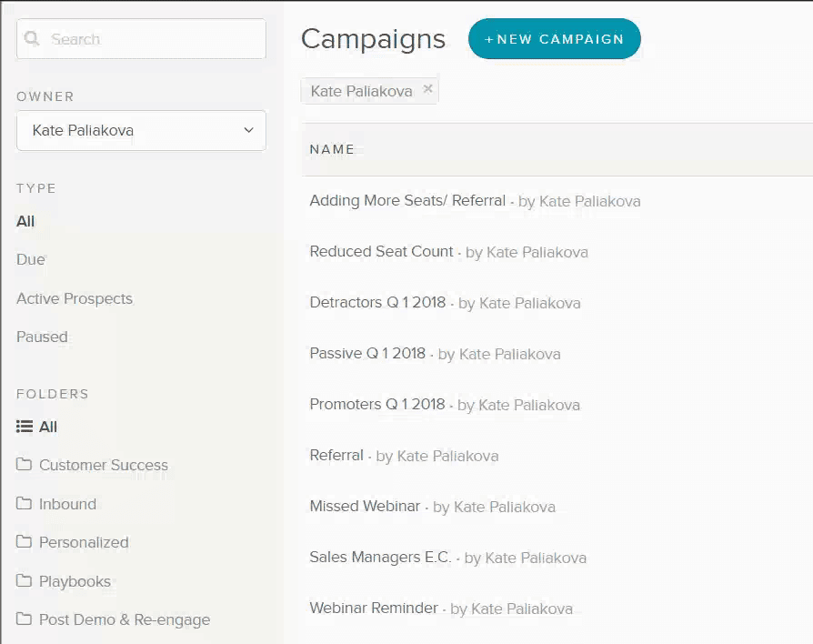Open the Customer Success folder
Image resolution: width=813 pixels, height=644 pixels.
(x=104, y=465)
